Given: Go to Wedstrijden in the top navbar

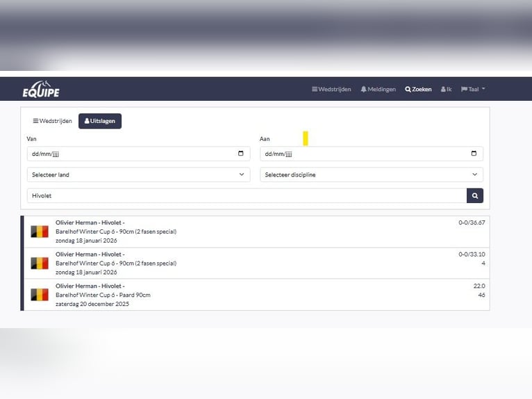Looking at the screenshot, I should click(331, 90).
